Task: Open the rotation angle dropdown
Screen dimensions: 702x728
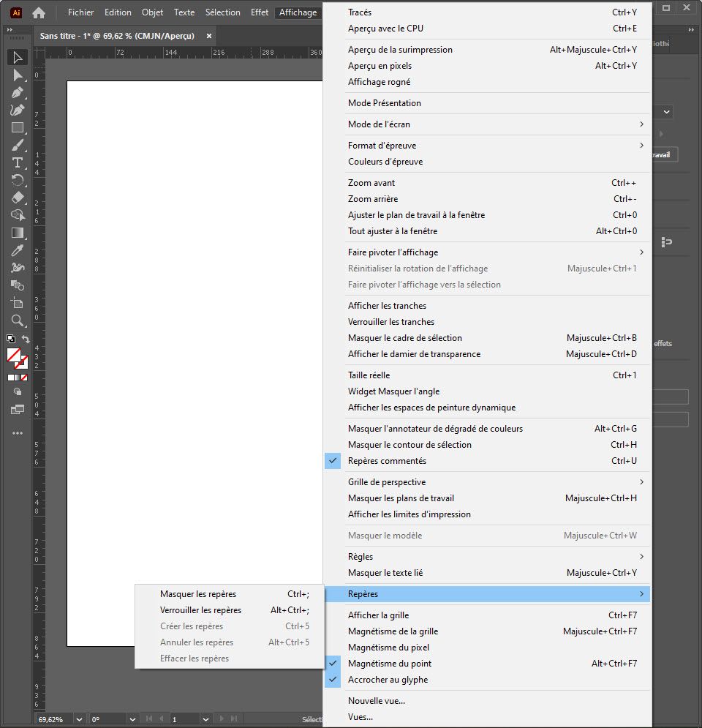Action: (132, 720)
